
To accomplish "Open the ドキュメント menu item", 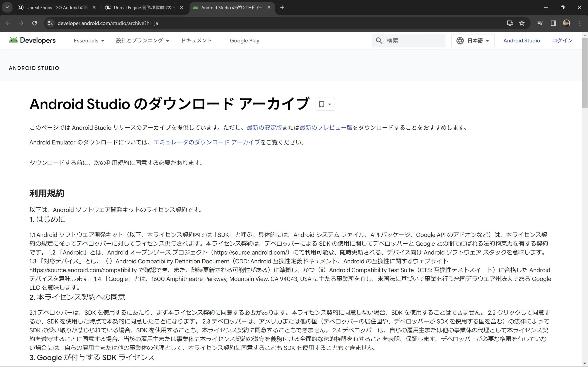I will pos(196,41).
